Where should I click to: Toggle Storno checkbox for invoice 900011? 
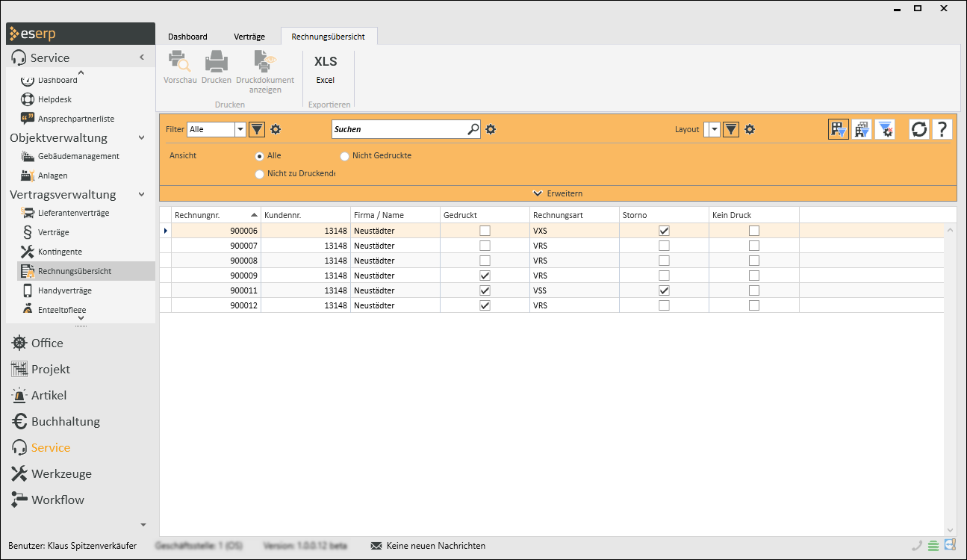(665, 290)
